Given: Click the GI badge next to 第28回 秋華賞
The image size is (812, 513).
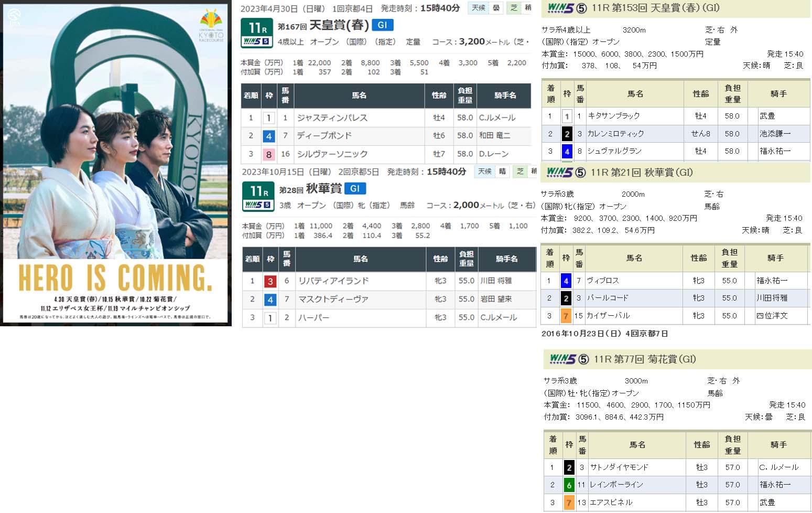Looking at the screenshot, I should pos(355,189).
